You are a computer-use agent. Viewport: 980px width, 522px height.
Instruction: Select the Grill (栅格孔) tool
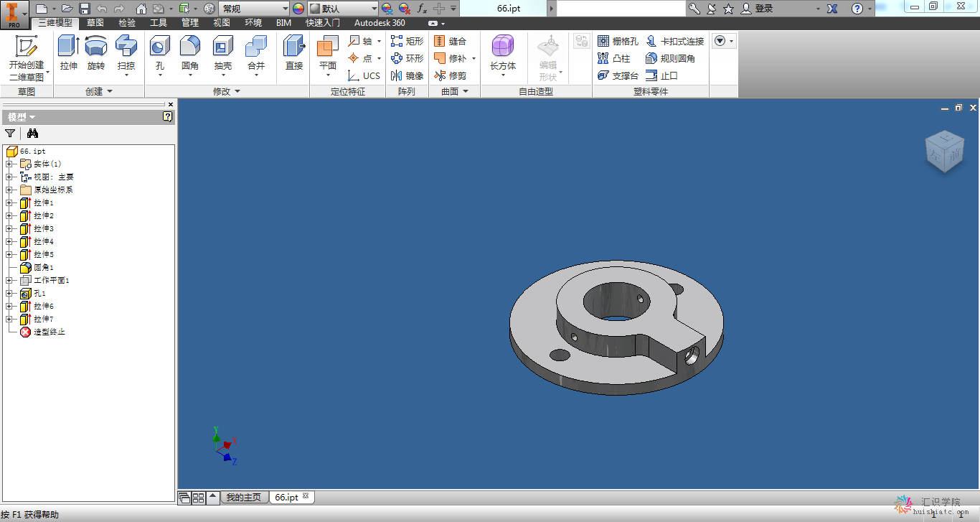618,41
